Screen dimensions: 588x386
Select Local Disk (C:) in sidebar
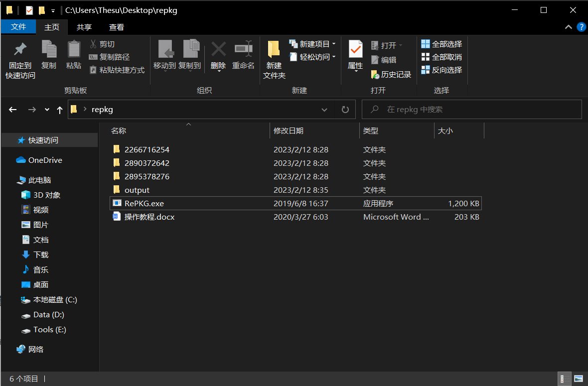(50, 300)
